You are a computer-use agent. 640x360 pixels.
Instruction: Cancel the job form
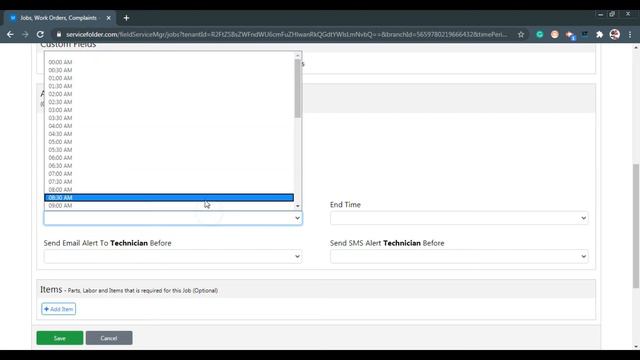pyautogui.click(x=109, y=338)
